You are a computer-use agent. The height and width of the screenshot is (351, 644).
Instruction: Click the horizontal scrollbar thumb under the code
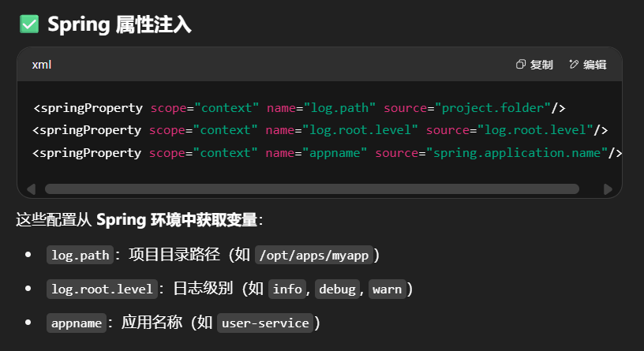click(x=312, y=189)
